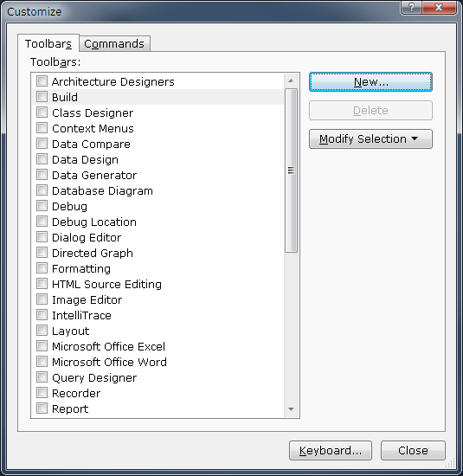Select the 'Microsoft Office Word' label text
463x476 pixels.
[109, 363]
